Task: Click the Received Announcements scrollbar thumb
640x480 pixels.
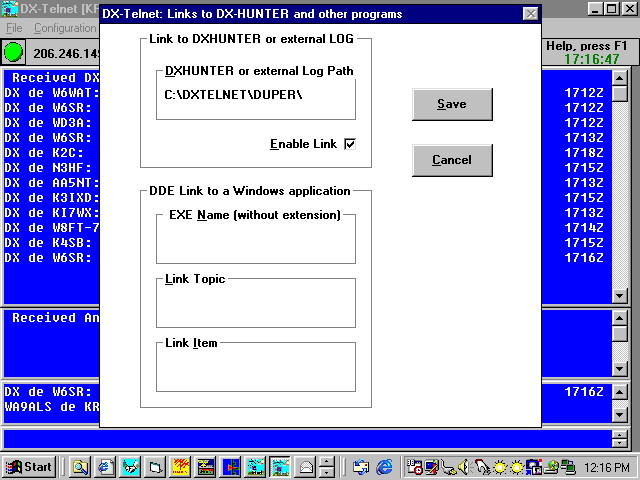Action: (620, 333)
